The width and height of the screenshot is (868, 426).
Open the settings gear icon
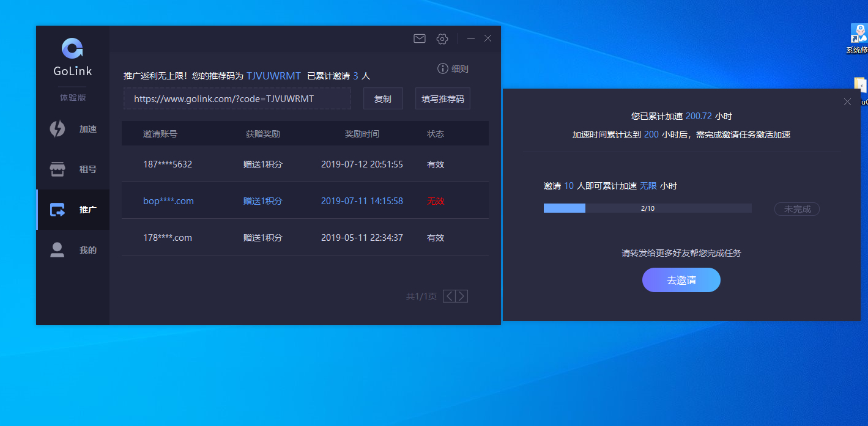point(442,39)
